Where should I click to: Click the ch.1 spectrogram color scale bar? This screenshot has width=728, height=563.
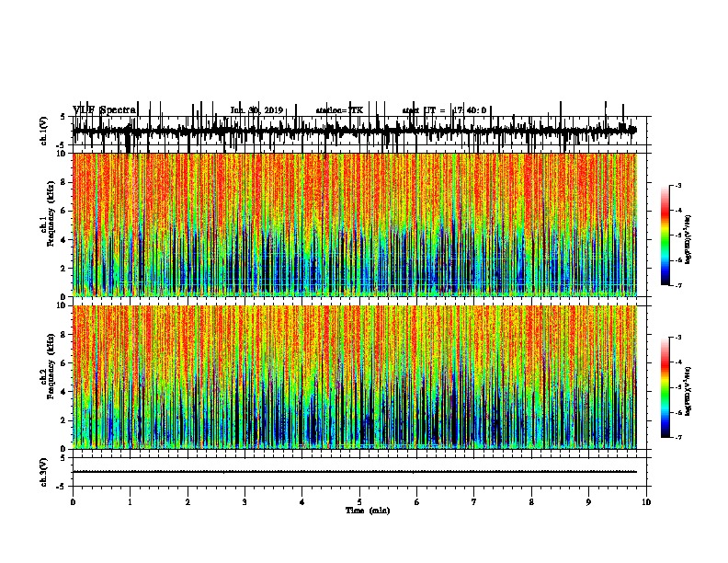tap(665, 236)
